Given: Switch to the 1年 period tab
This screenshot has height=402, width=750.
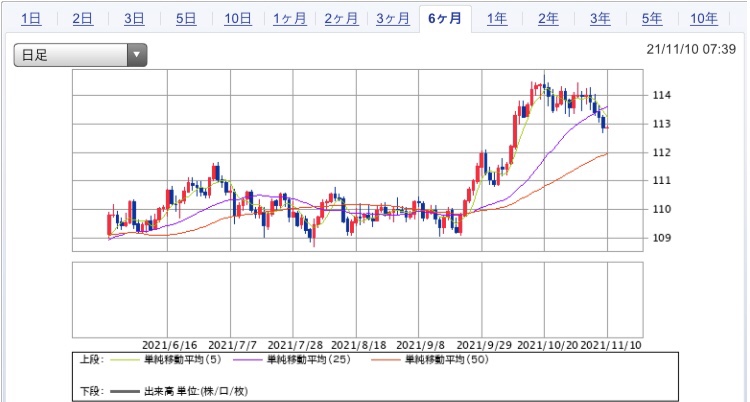Looking at the screenshot, I should (497, 19).
